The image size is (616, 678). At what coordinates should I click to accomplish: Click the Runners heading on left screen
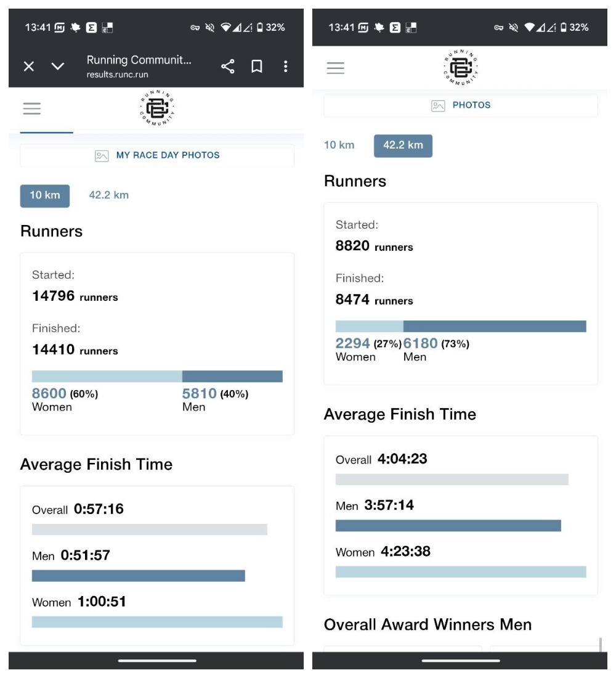point(52,231)
